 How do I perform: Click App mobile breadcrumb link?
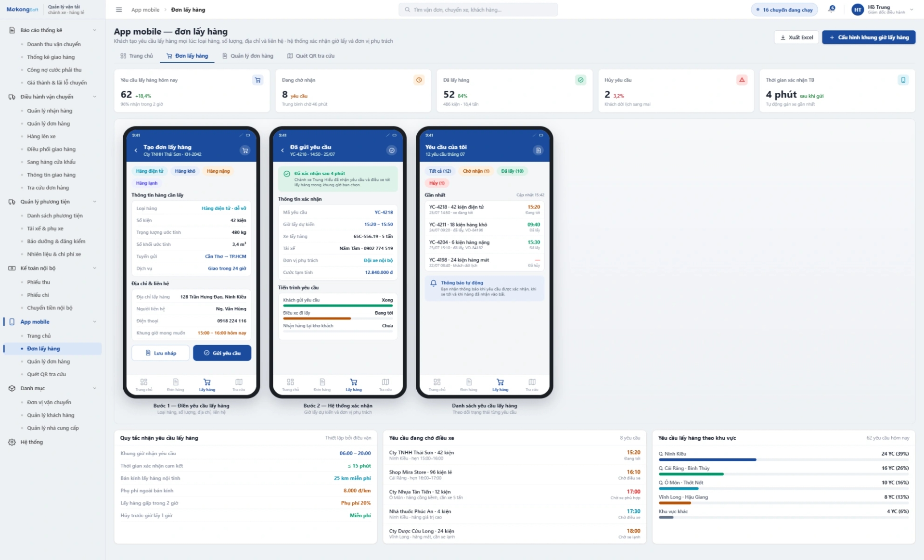point(145,10)
